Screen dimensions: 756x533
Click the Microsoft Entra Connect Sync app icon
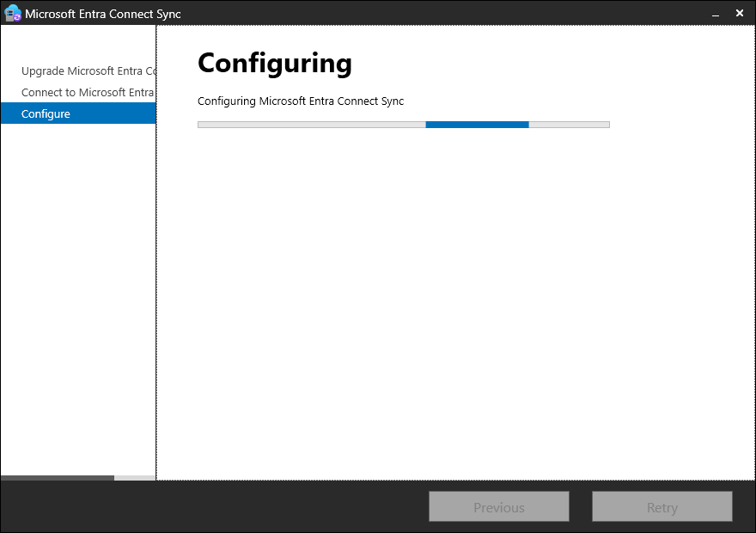pos(13,13)
